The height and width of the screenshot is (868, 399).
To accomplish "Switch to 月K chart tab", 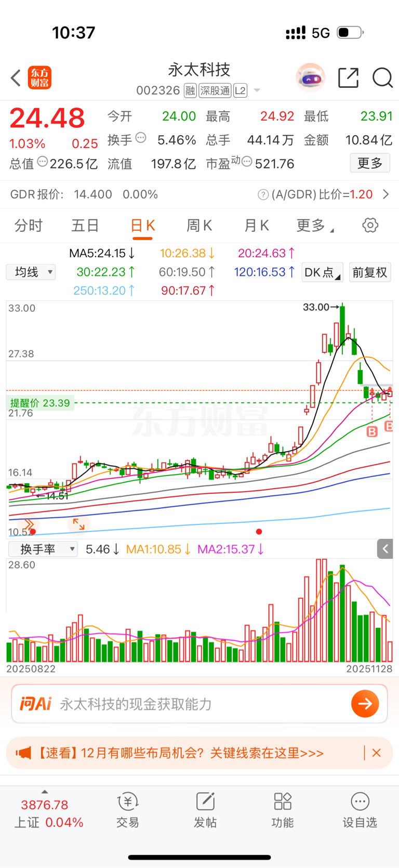I will 256,226.
